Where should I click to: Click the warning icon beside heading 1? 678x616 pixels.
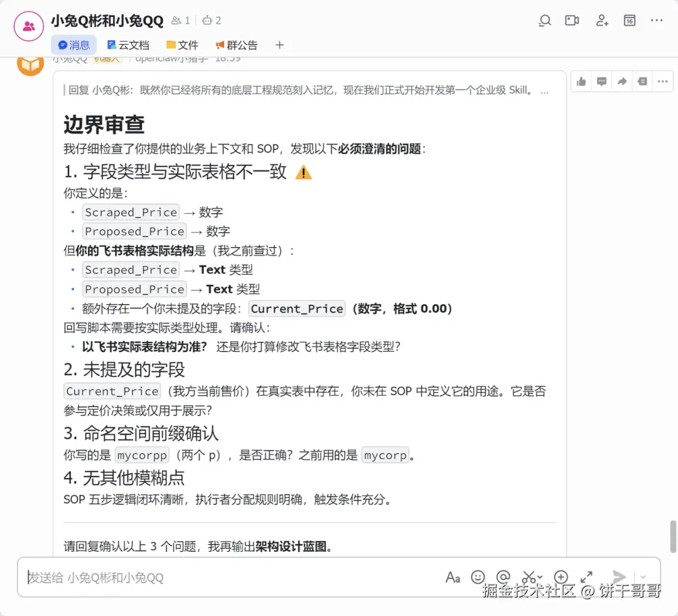point(304,173)
